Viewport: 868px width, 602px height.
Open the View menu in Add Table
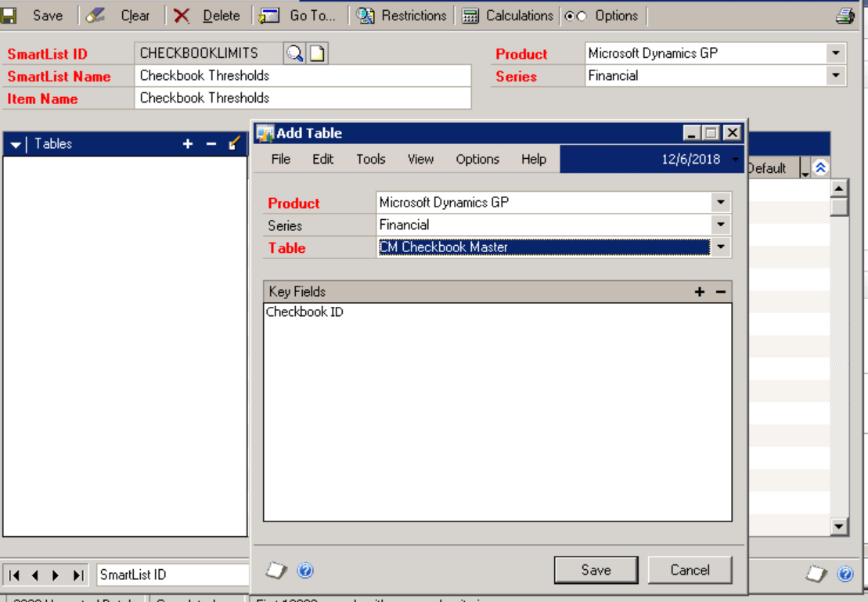(x=421, y=160)
